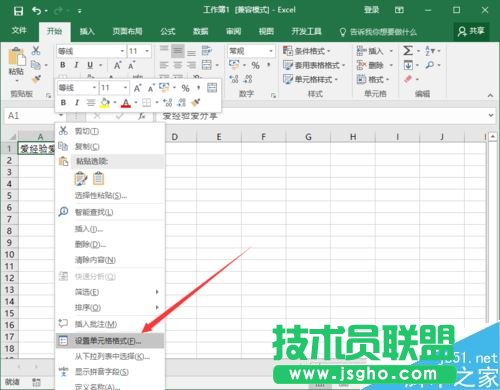Click the mini toolbar borders icon

146,102
